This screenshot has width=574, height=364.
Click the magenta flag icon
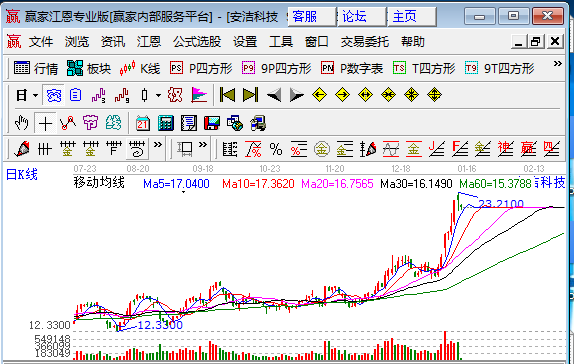click(199, 95)
